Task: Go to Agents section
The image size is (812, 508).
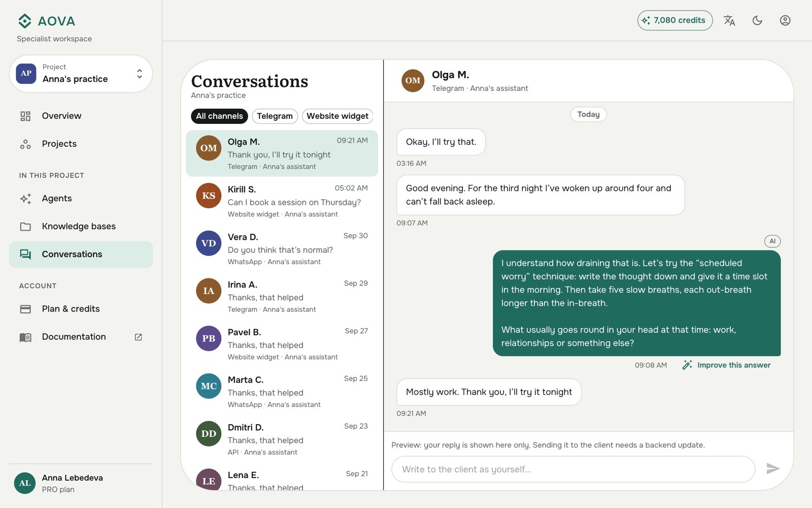Action: pos(81,199)
